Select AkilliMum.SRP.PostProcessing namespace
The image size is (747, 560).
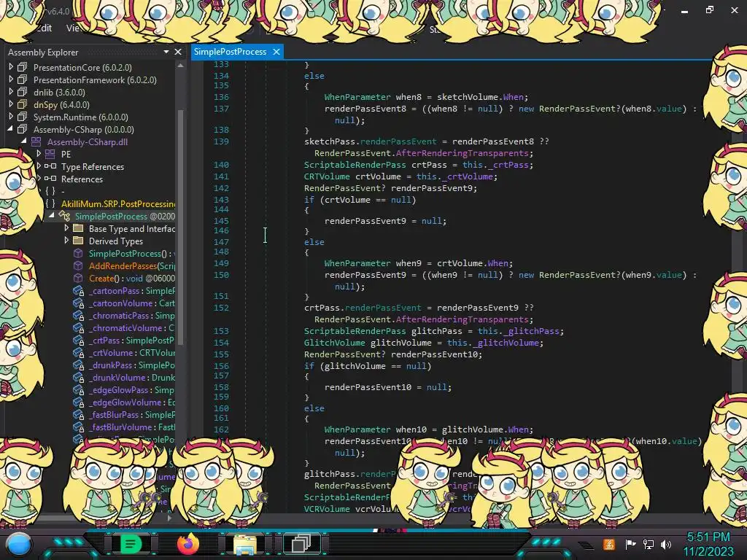[x=117, y=204]
